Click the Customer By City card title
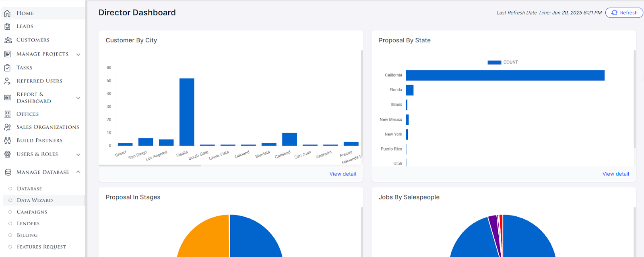The image size is (644, 257). point(131,40)
